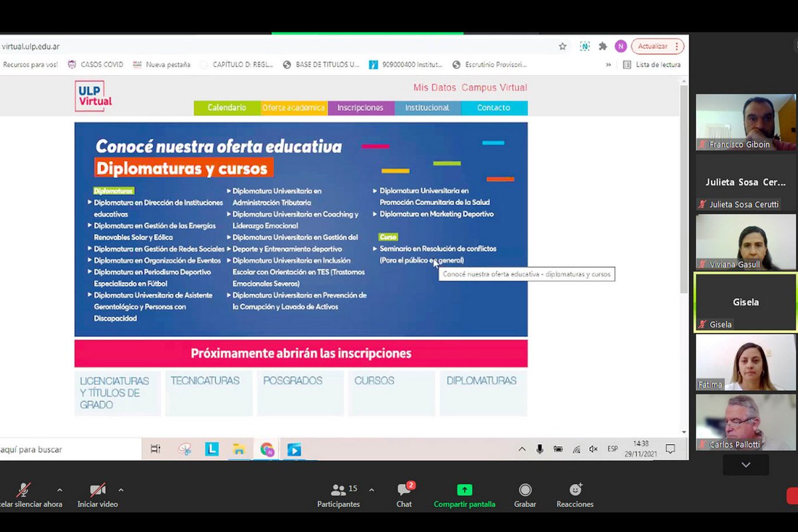This screenshot has width=798, height=532.
Task: Open taskbar clock 14:38
Action: [x=641, y=449]
